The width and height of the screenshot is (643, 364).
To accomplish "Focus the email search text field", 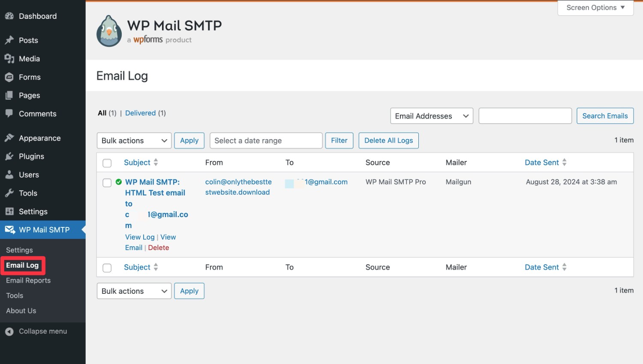I will coord(525,116).
